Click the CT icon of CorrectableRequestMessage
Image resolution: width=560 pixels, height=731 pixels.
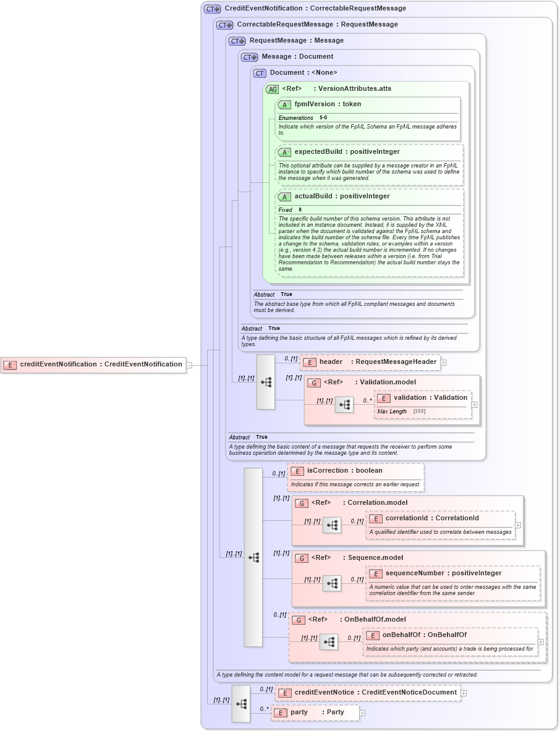click(x=225, y=25)
